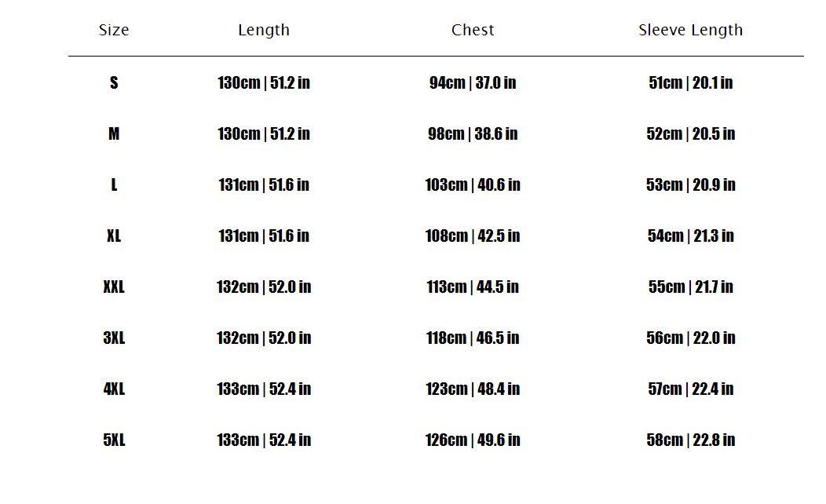Select the XXL size row label
The height and width of the screenshot is (504, 826).
[114, 287]
